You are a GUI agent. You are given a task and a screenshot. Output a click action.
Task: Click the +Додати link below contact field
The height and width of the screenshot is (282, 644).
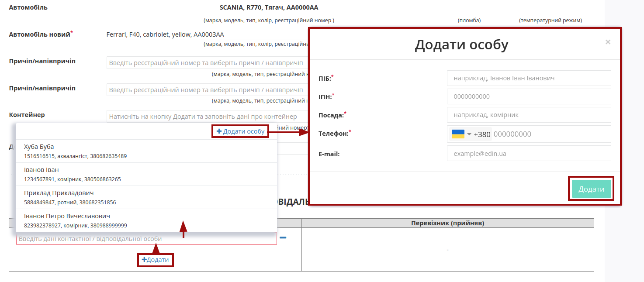[155, 260]
